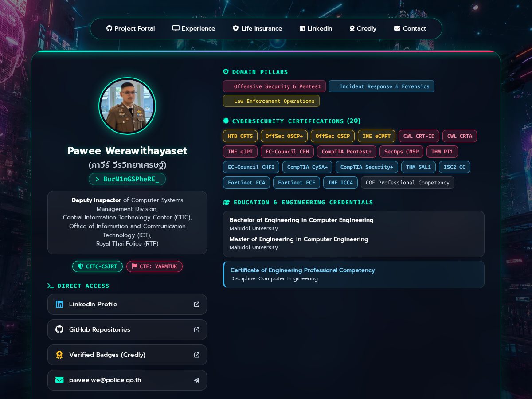Click the LinkedIn logo in the top nav

302,28
